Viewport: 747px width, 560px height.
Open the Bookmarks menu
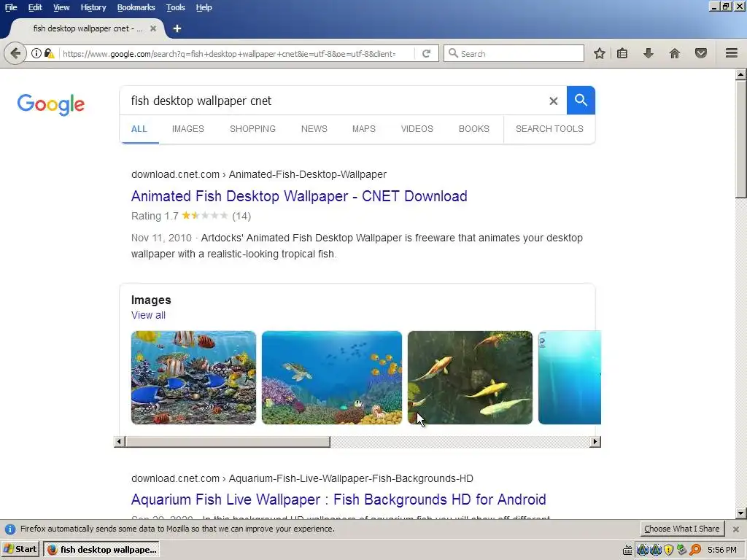[x=136, y=7]
